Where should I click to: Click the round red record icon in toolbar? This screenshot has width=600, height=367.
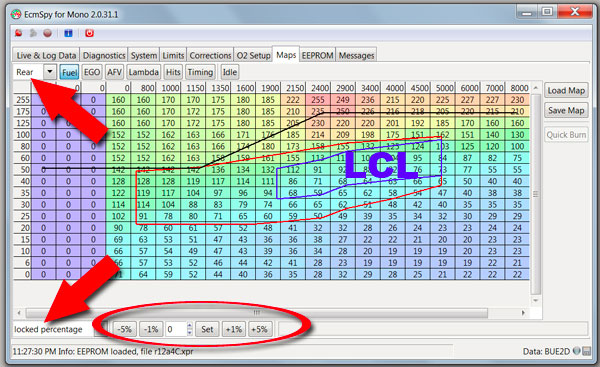point(47,33)
